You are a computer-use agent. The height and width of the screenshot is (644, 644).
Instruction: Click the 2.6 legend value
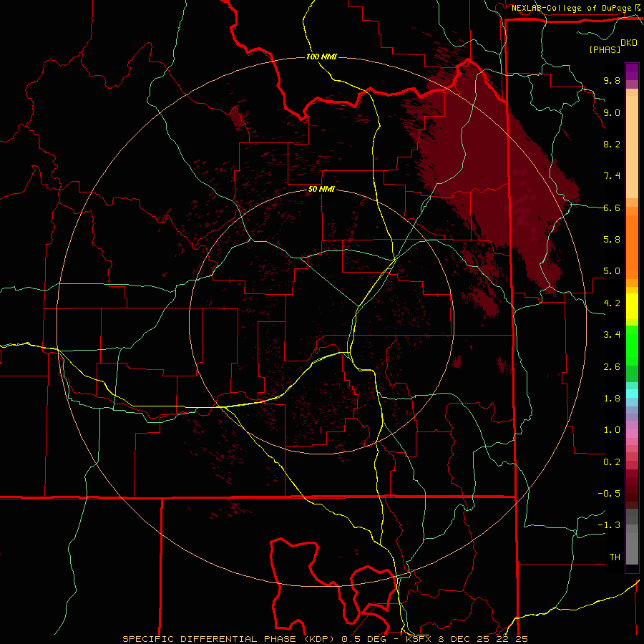(612, 367)
